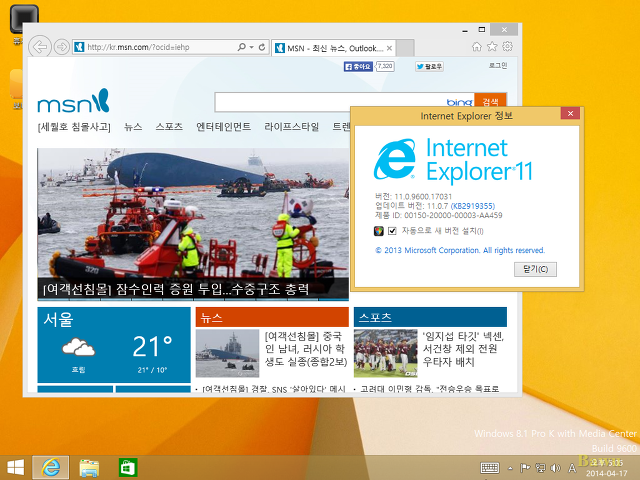
Task: Click the IME language A indicator
Action: point(572,468)
